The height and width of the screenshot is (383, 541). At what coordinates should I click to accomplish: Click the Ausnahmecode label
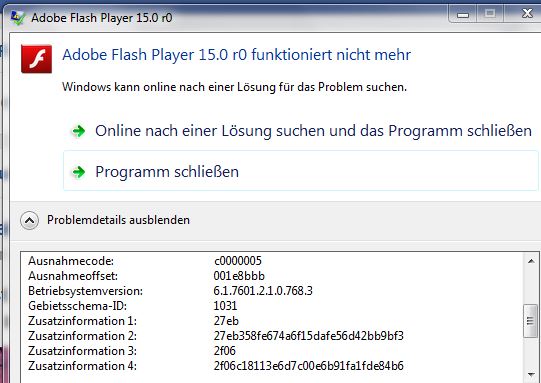pyautogui.click(x=71, y=261)
